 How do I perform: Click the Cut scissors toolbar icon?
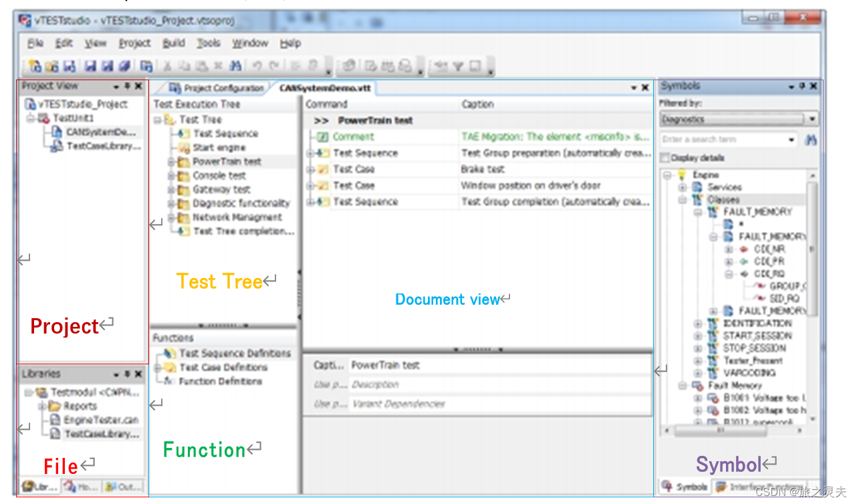[168, 66]
